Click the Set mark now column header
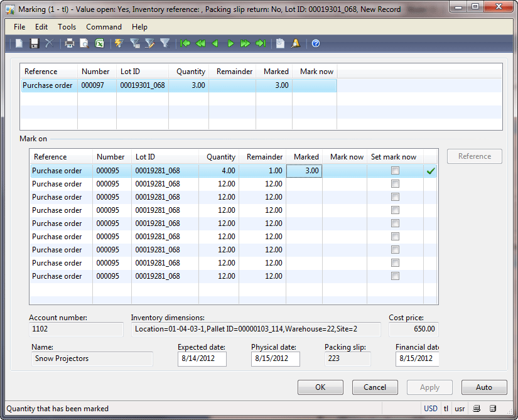Image resolution: width=518 pixels, height=420 pixels. pyautogui.click(x=394, y=157)
